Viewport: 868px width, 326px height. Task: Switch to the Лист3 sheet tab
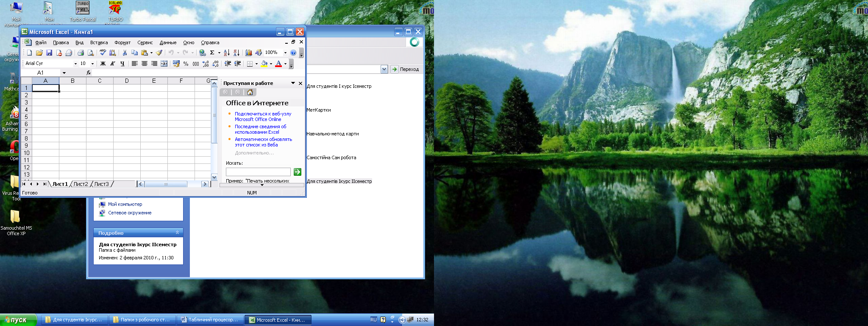pyautogui.click(x=101, y=184)
